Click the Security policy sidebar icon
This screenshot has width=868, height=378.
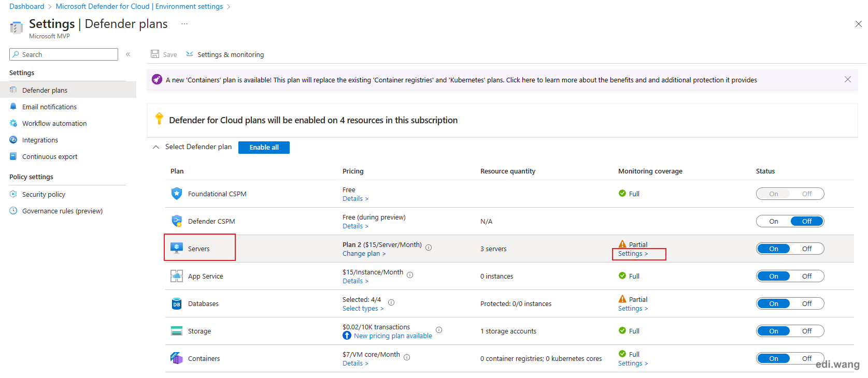click(13, 194)
